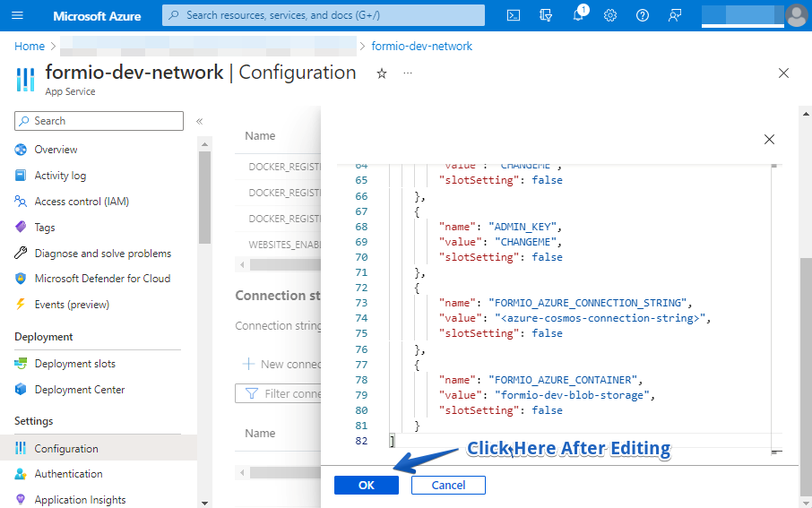Click the Authentication person icon

[21, 474]
